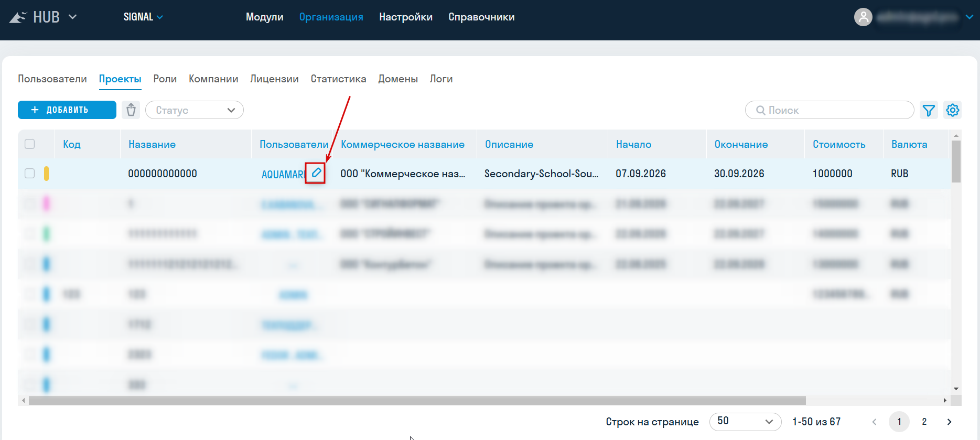The height and width of the screenshot is (440, 980).
Task: Click the horizontal table scrollbar
Action: point(417,401)
